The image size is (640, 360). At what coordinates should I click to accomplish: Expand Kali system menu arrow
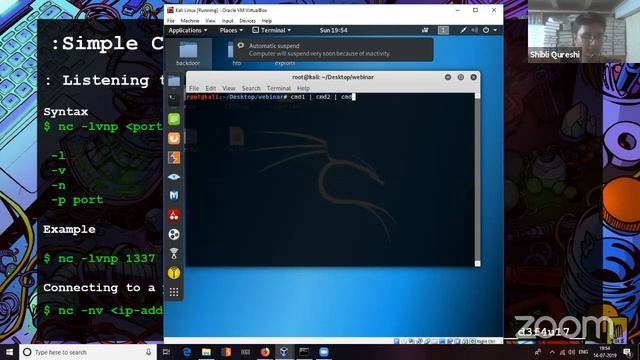pos(495,30)
